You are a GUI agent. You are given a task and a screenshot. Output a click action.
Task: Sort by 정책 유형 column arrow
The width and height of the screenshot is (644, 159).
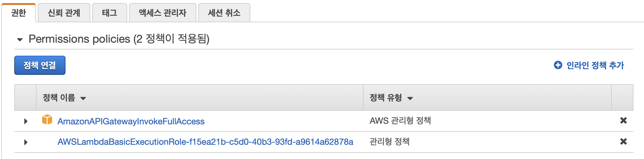pos(410,99)
